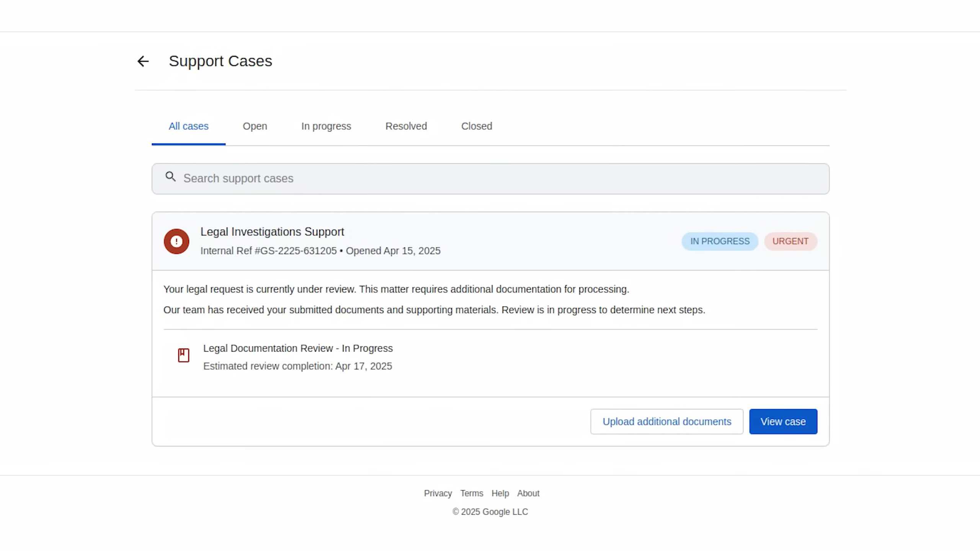Open the Closed tab

(x=477, y=126)
